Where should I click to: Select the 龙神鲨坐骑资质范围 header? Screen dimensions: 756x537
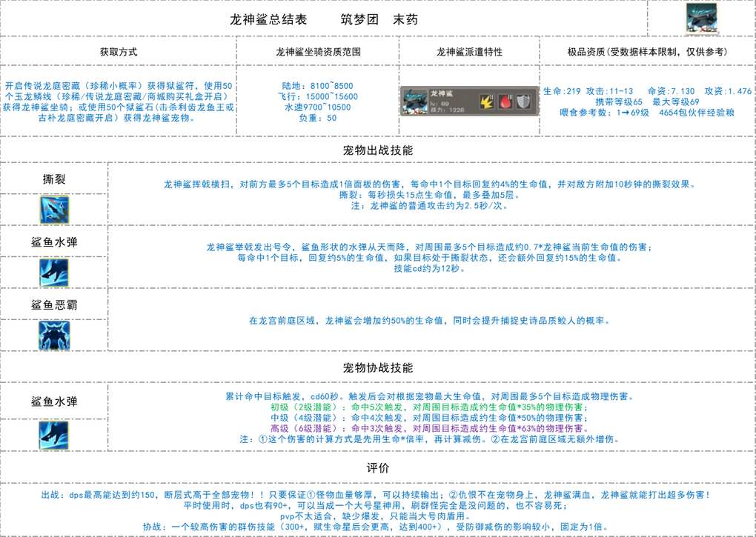coord(318,52)
